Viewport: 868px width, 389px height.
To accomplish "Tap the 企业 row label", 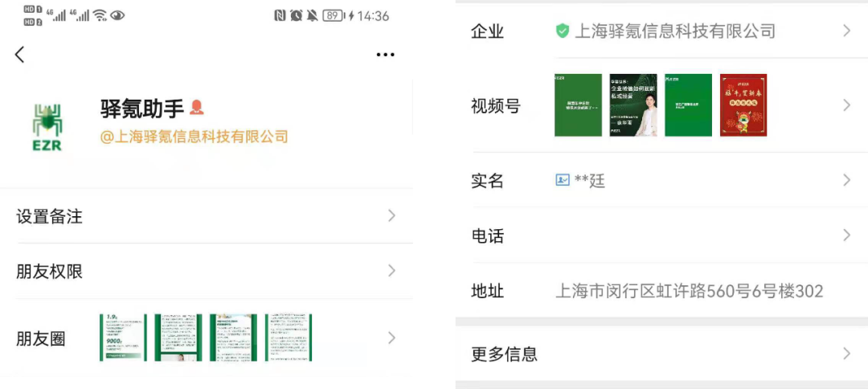I will 487,31.
